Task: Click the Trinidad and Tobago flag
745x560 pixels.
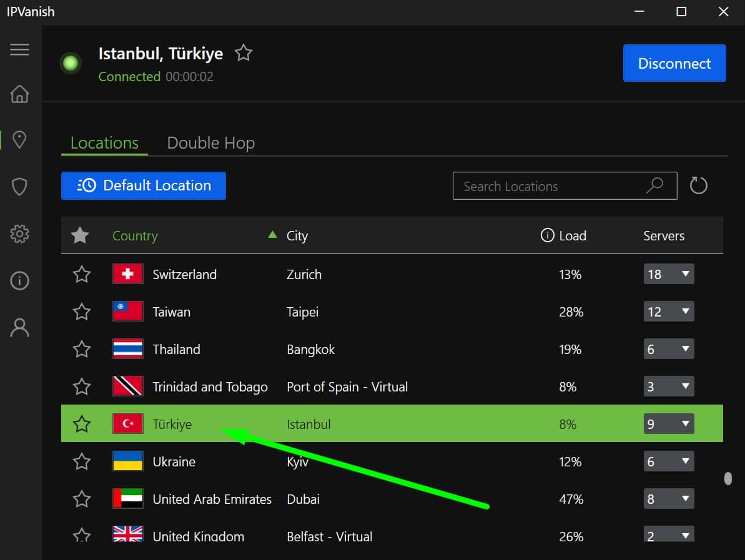Action: pyautogui.click(x=128, y=386)
